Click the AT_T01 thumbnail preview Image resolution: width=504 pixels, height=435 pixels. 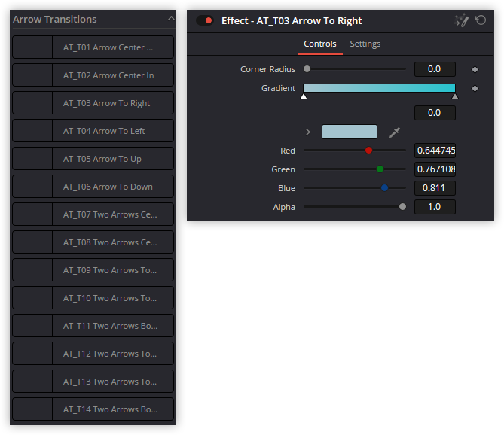[32, 47]
